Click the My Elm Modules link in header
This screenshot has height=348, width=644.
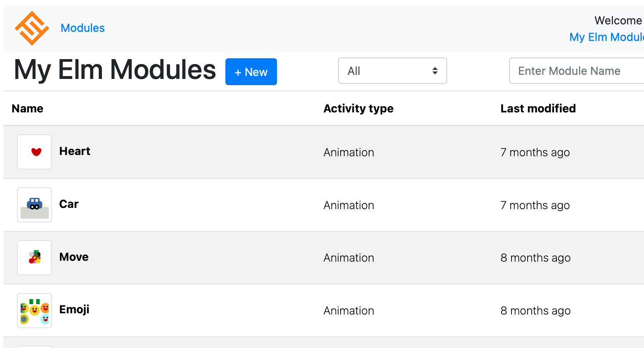[606, 37]
